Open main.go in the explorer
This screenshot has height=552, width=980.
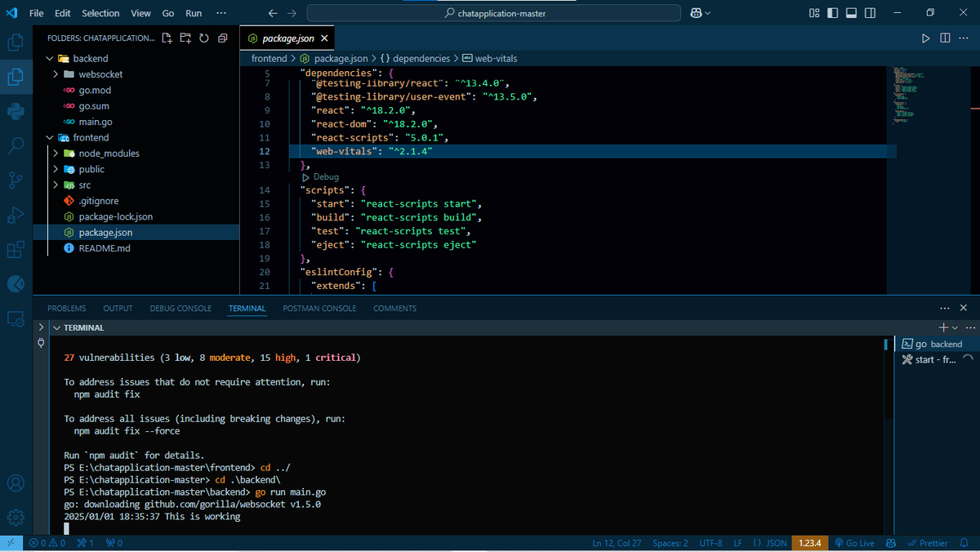(x=96, y=122)
